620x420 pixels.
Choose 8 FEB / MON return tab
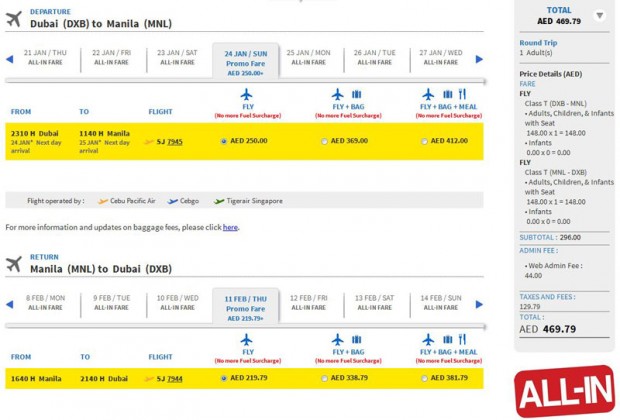point(45,303)
